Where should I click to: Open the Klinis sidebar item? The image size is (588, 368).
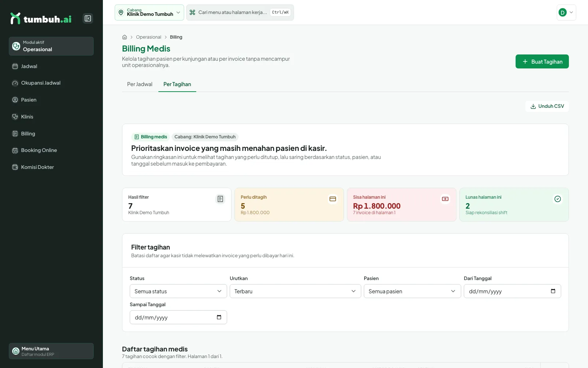[x=51, y=117]
